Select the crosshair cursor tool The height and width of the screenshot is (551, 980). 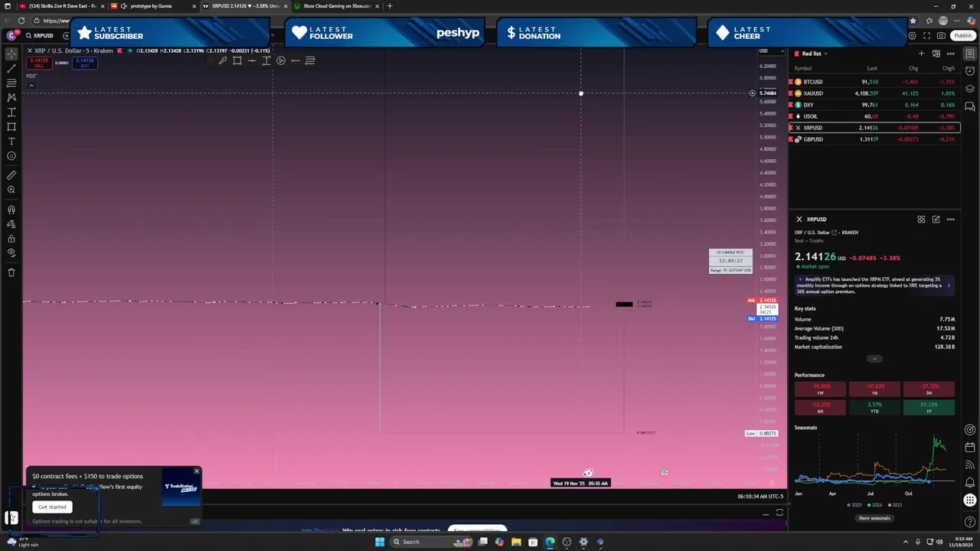coord(11,54)
